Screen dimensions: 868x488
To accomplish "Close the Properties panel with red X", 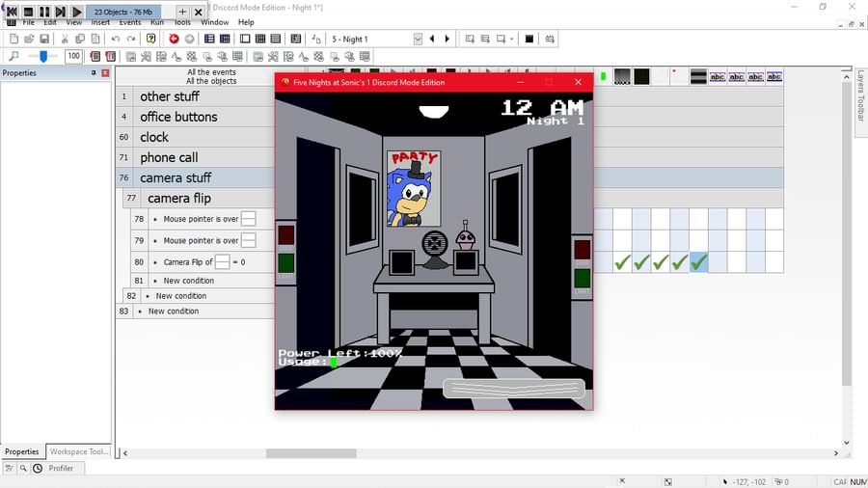I will pos(105,73).
